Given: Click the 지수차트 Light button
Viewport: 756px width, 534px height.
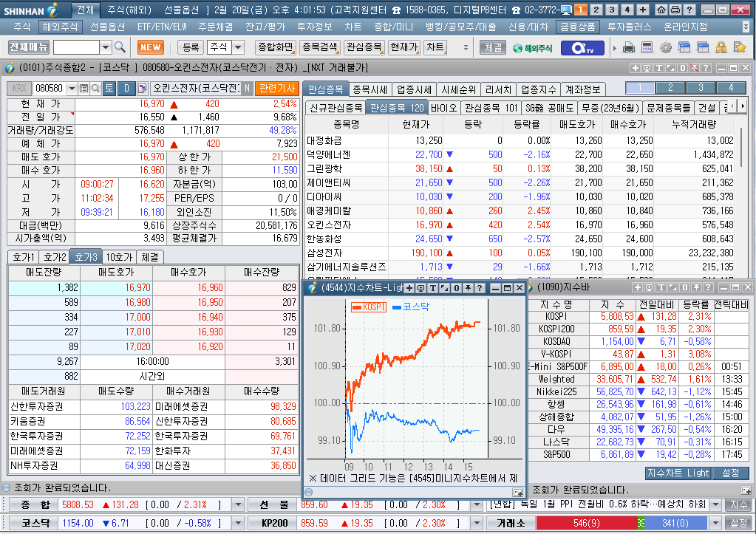Looking at the screenshot, I should [x=678, y=473].
